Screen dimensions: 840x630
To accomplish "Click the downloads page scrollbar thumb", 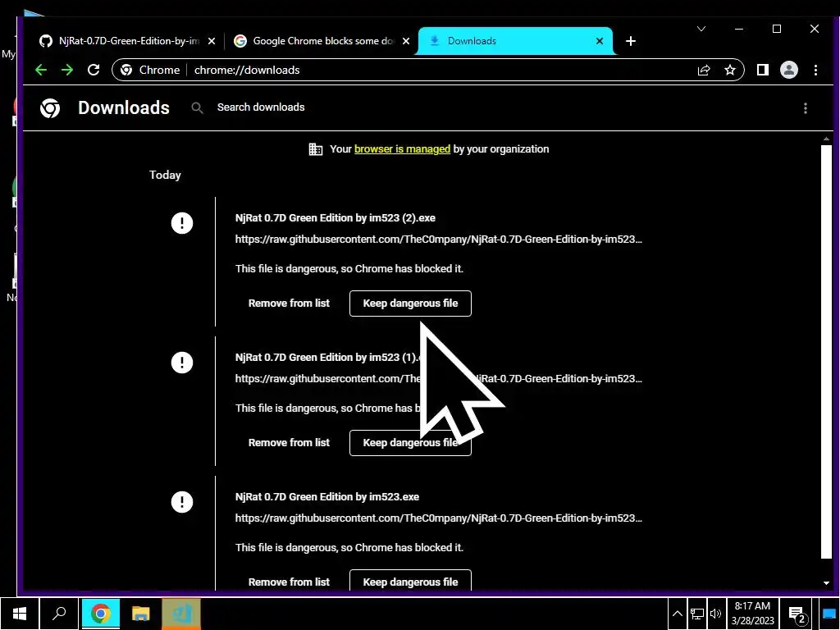I will (x=825, y=351).
